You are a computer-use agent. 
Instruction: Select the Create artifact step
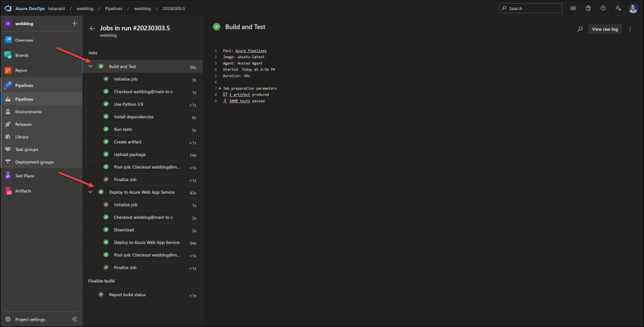(143, 141)
